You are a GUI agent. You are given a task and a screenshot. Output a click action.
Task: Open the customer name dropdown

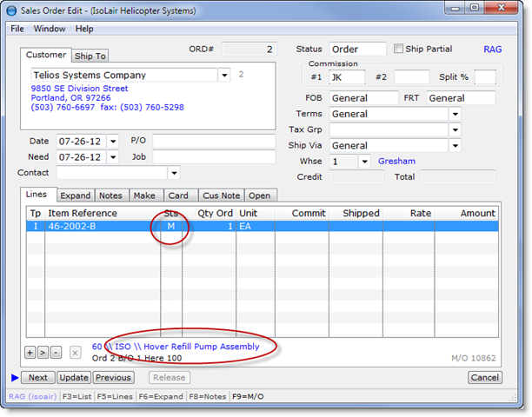[225, 76]
